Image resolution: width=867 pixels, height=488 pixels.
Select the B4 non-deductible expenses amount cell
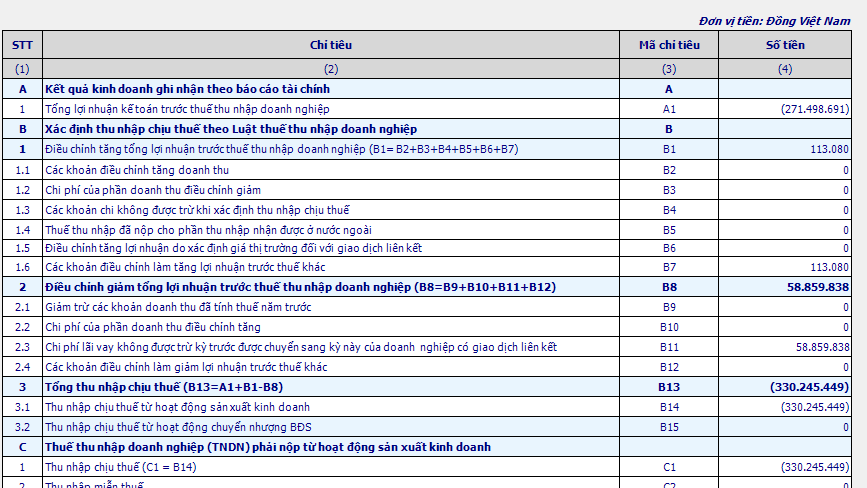click(785, 209)
